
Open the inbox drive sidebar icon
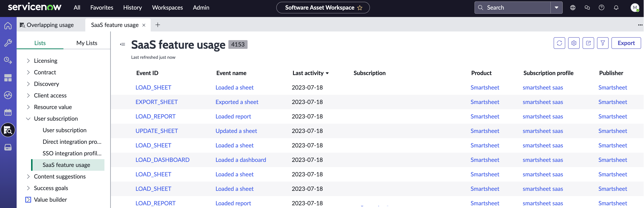click(8, 147)
